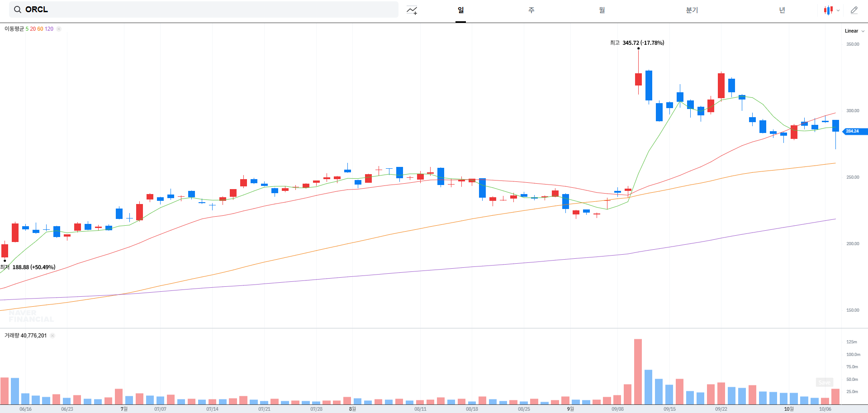Screen dimensions: 868x413
Task: Click the 25.0m volume axis label
Action: (x=852, y=392)
